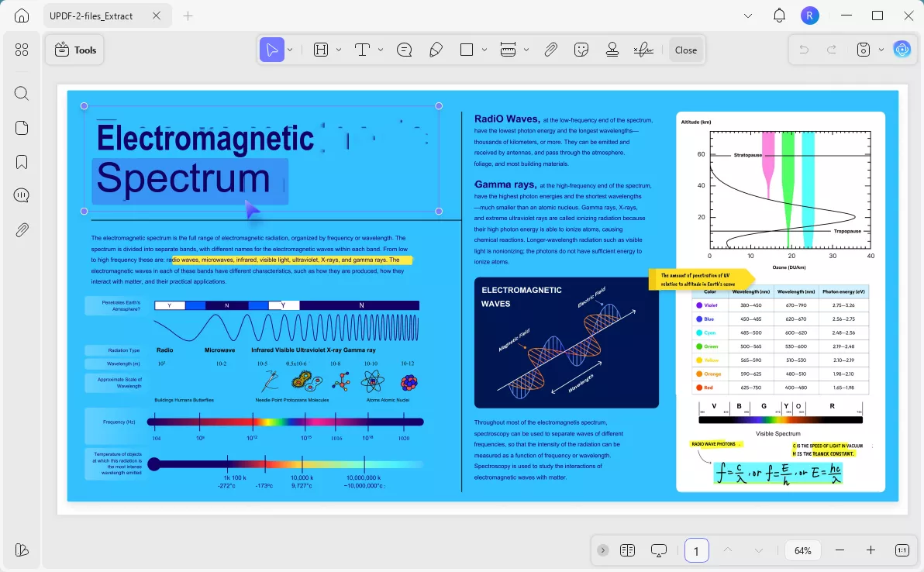Choose the signature tool
The width and height of the screenshot is (924, 572).
point(643,50)
